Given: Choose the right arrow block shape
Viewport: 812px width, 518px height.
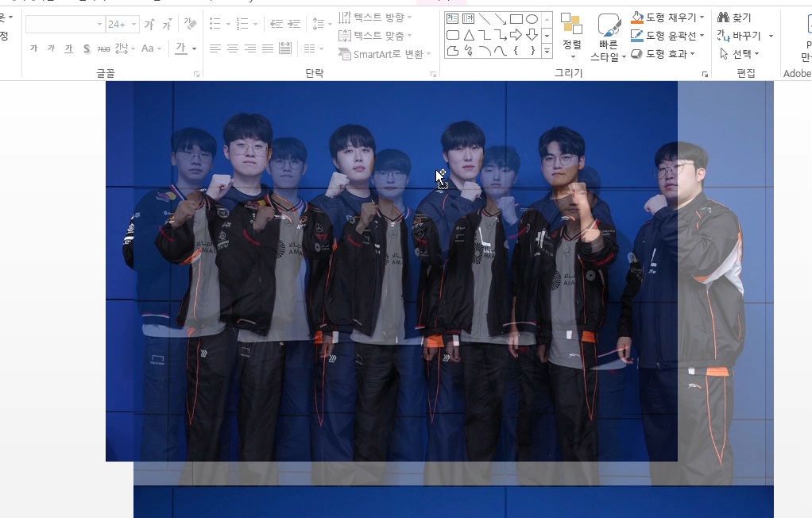Looking at the screenshot, I should [516, 35].
